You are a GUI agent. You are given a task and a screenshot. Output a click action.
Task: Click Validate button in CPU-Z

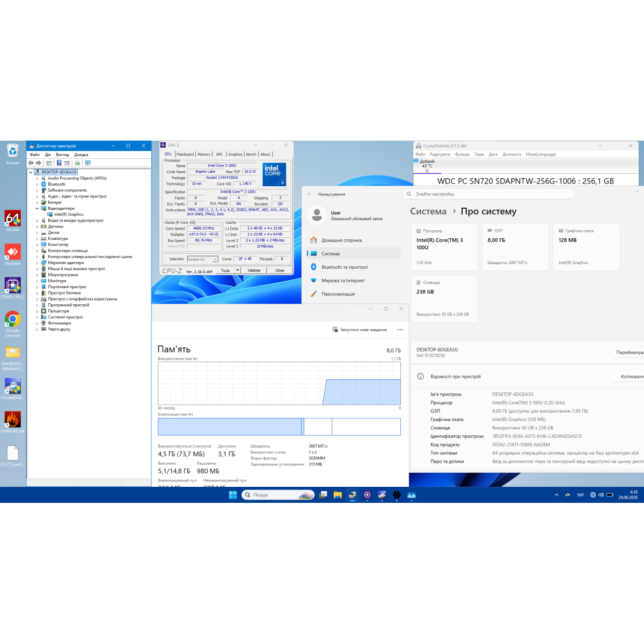(254, 270)
